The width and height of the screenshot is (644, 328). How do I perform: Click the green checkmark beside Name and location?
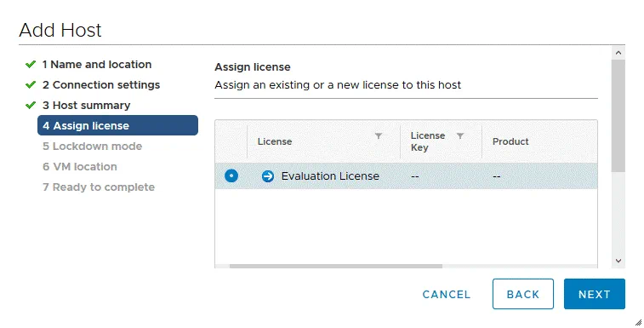coord(31,64)
